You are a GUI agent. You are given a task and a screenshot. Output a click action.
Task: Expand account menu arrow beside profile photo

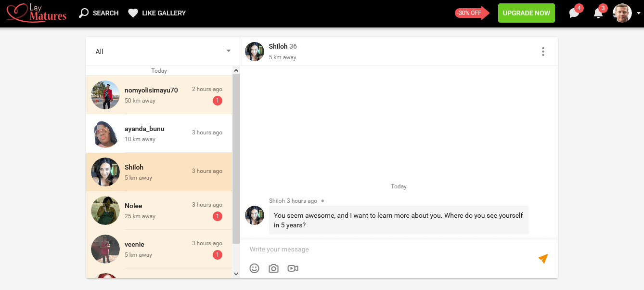coord(638,13)
